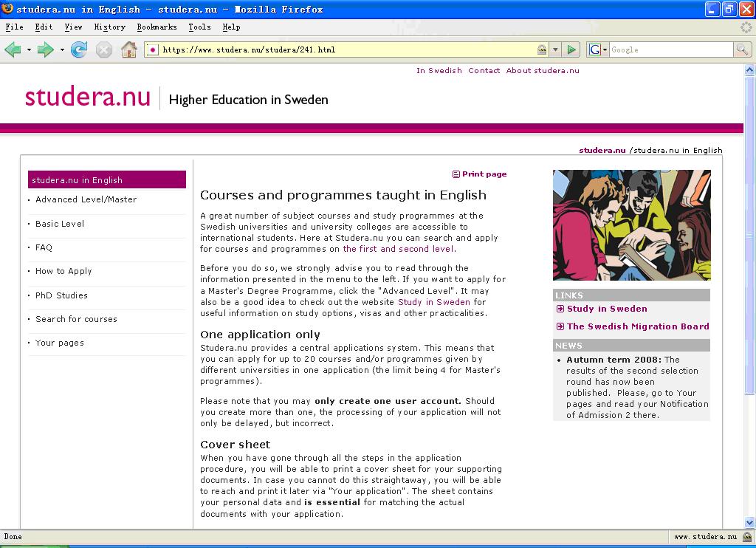The image size is (756, 548).
Task: Open Advanced Level/Master in the sidebar
Action: point(86,199)
